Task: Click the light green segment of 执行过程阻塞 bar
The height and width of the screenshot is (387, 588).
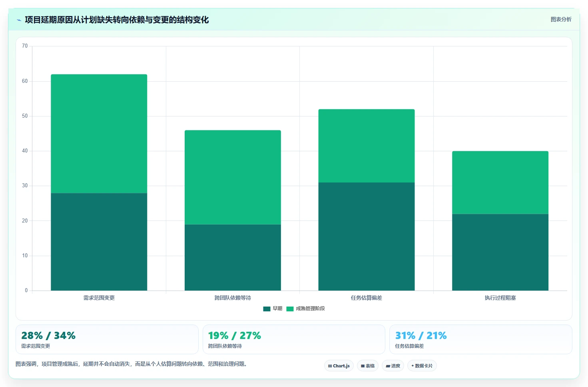Action: click(x=500, y=182)
